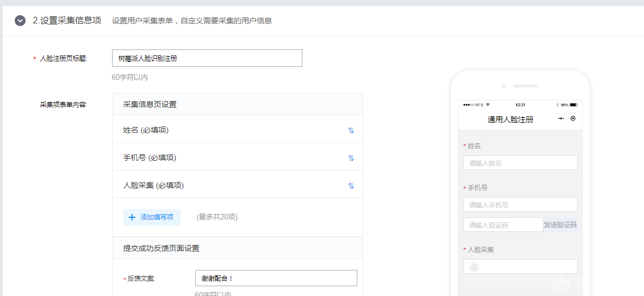Screen dimensions: 644x296
Task: Tap the circle target icon in phone header
Action: point(573,118)
